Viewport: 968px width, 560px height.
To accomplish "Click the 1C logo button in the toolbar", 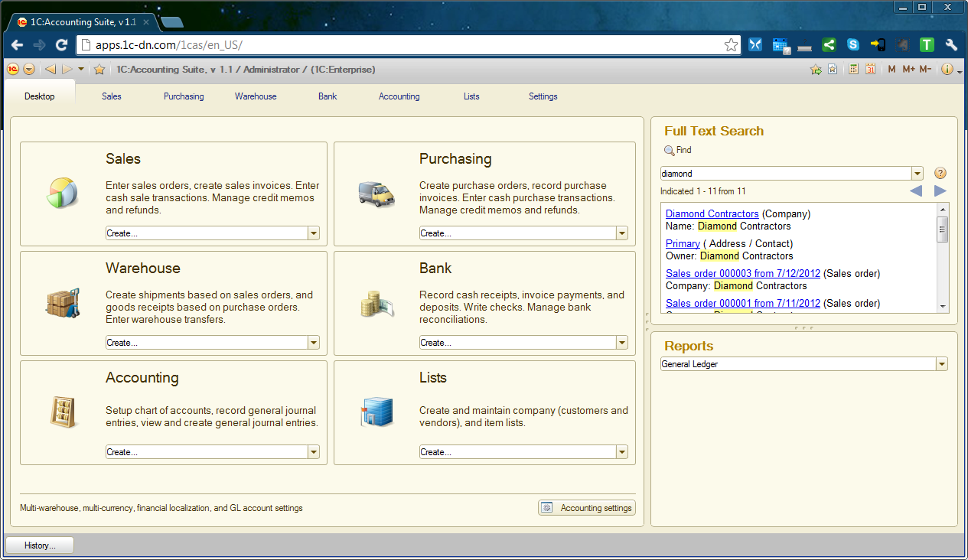I will (x=13, y=70).
